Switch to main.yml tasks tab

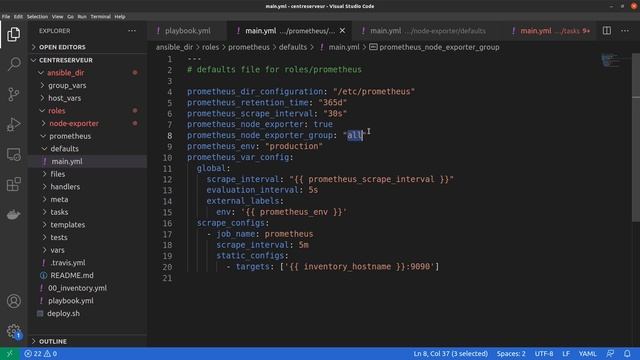coord(550,31)
